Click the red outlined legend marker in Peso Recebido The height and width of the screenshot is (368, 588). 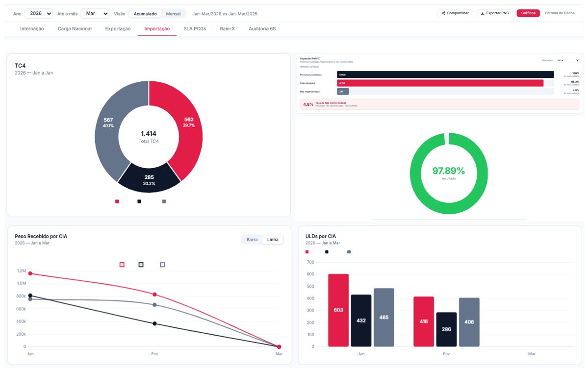tap(122, 265)
